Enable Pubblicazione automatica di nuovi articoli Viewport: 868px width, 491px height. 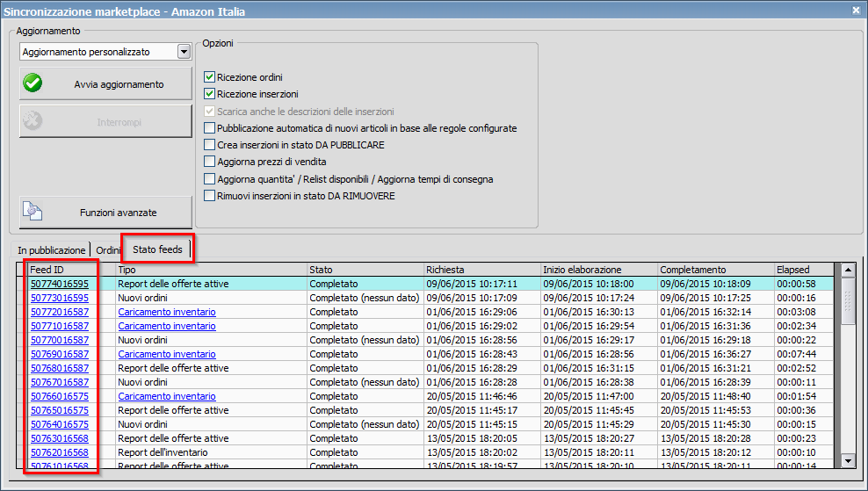pyautogui.click(x=209, y=128)
